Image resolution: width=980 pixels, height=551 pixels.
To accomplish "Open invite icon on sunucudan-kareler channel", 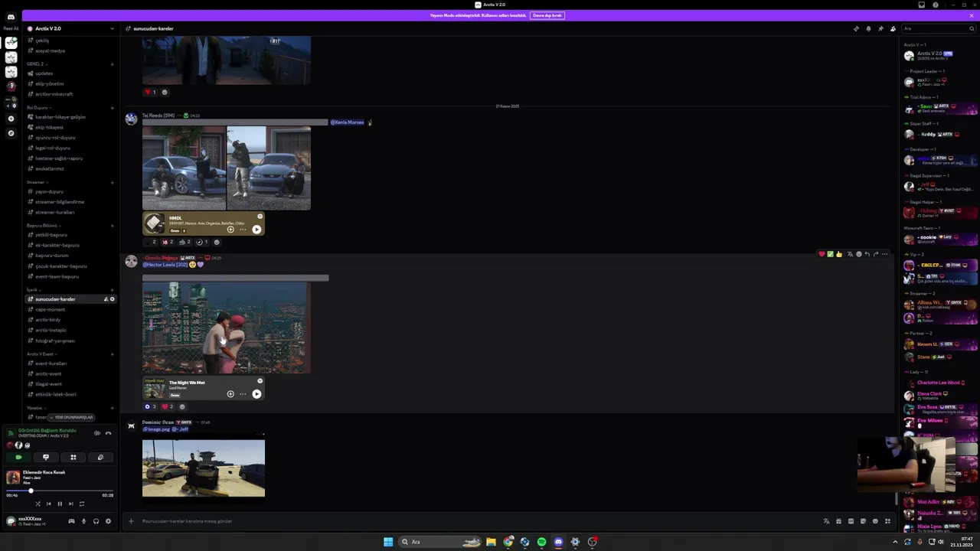I will click(x=106, y=299).
